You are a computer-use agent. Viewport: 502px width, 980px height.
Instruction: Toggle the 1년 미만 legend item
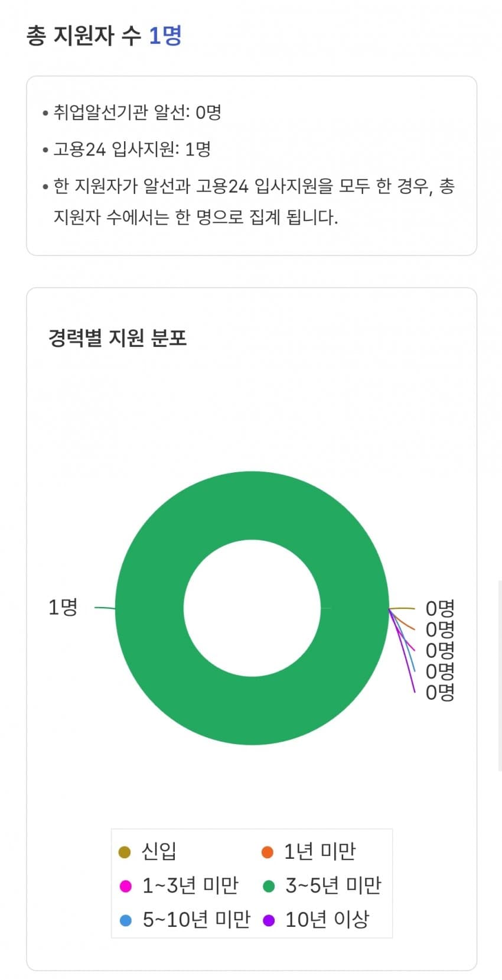[x=308, y=852]
